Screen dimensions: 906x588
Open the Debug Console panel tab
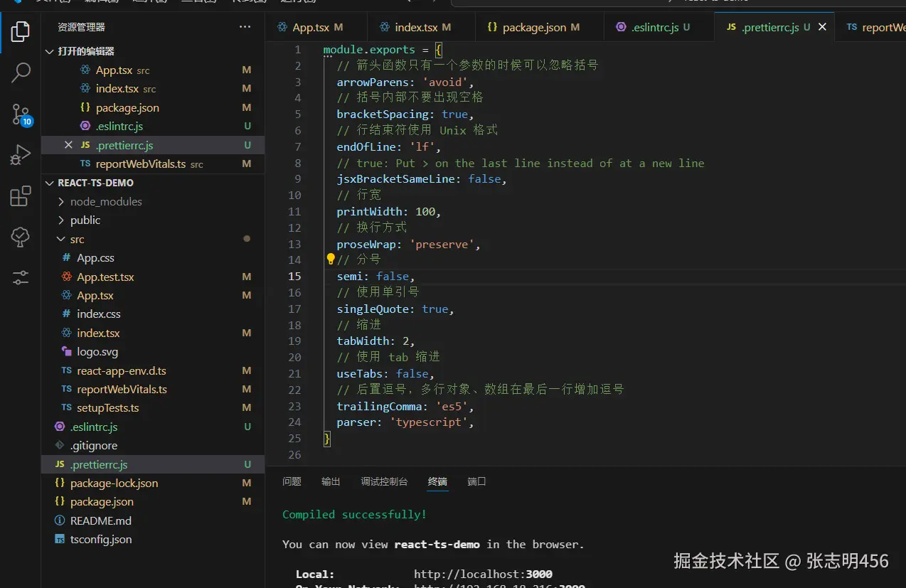[x=384, y=481]
